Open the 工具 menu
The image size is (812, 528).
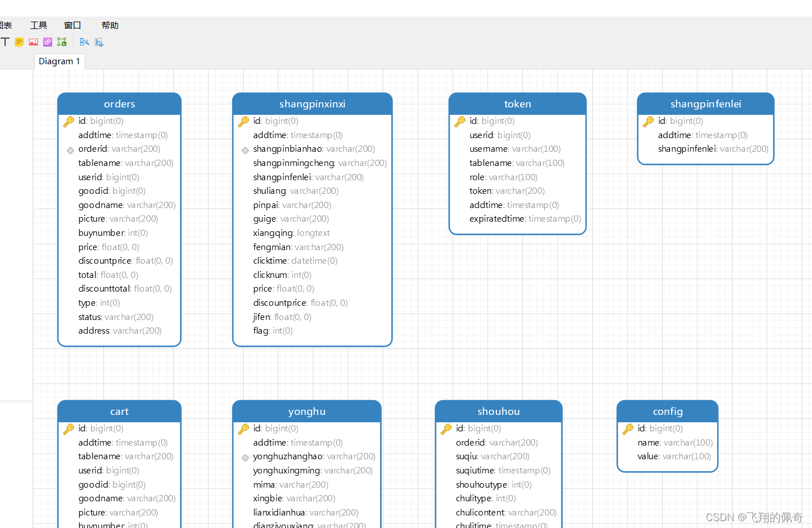(x=39, y=25)
